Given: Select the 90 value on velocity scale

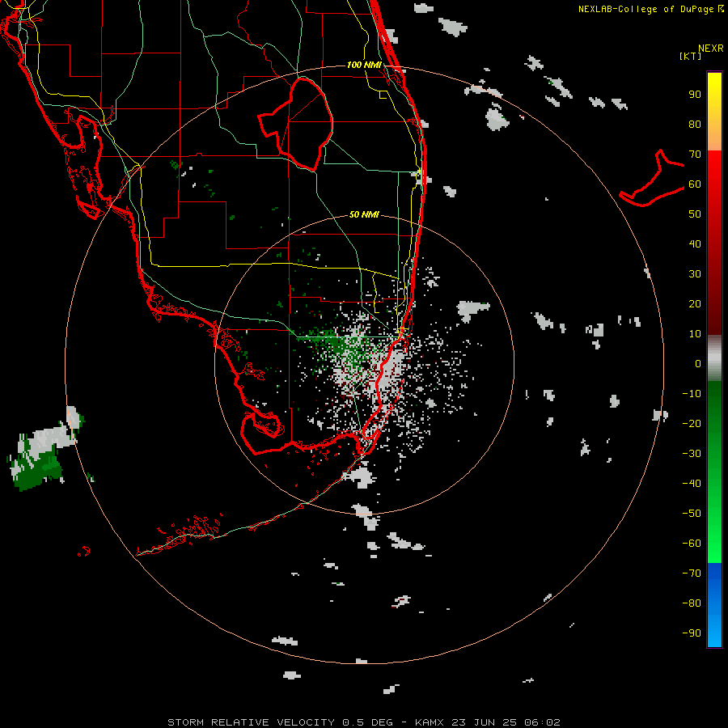Looking at the screenshot, I should pos(695,95).
